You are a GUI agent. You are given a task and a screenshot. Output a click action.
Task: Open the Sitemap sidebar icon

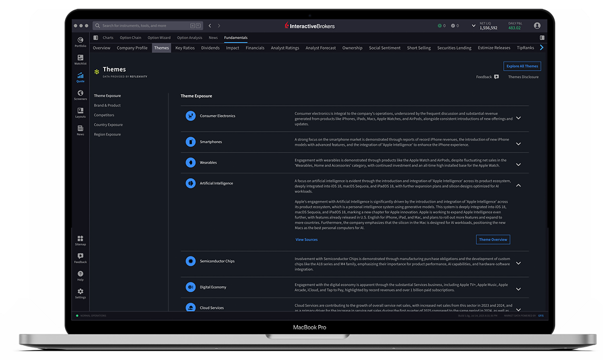pos(80,240)
